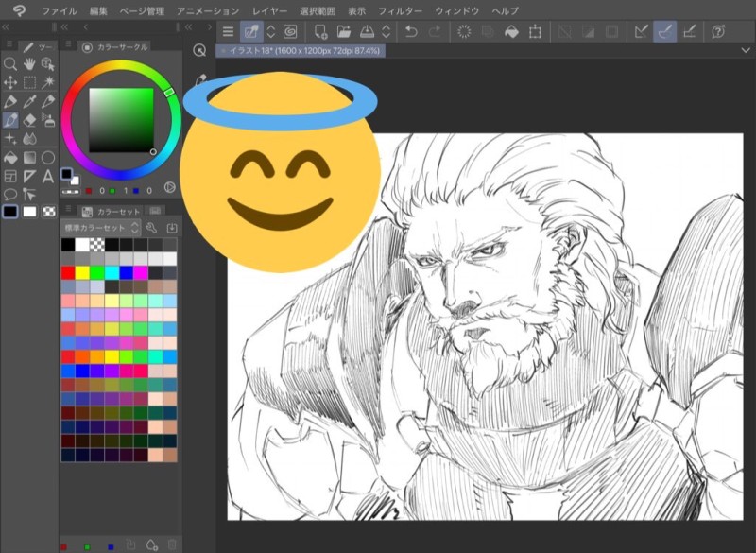Select the Zoom magnifier tool
The height and width of the screenshot is (553, 756).
tap(10, 64)
